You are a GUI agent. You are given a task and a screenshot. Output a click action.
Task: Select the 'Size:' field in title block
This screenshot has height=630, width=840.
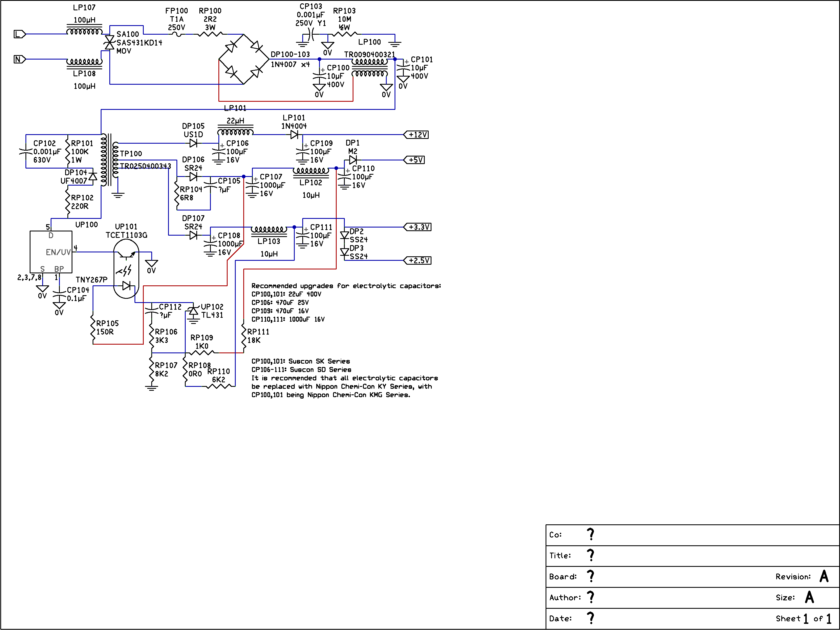795,597
